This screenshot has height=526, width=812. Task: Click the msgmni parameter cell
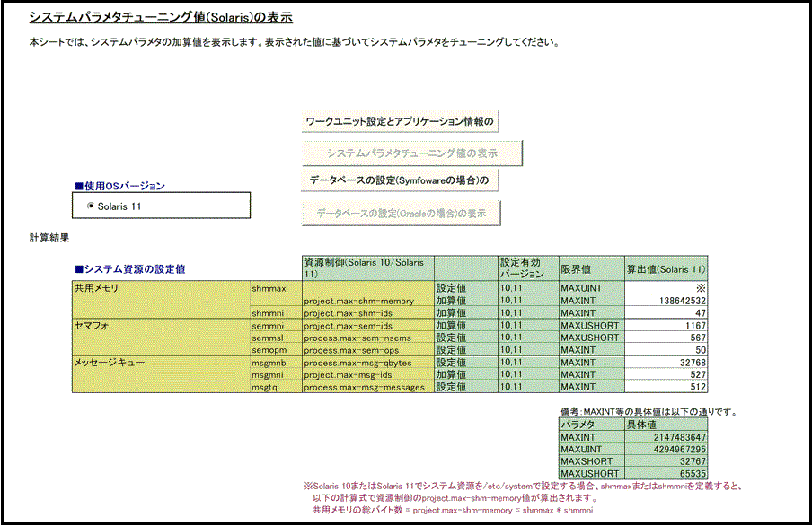[276, 374]
